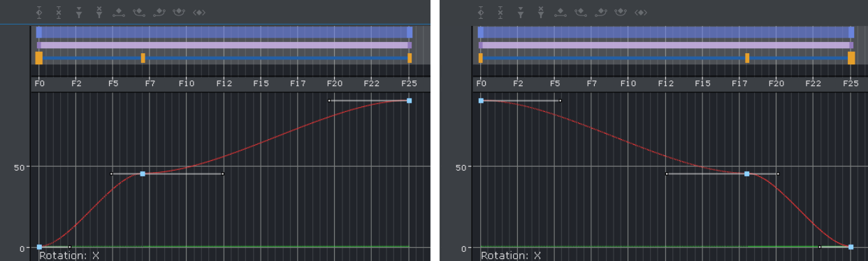The height and width of the screenshot is (261, 868).
Task: Select the curve keyframe at F7 value 45
Action: pos(143,174)
